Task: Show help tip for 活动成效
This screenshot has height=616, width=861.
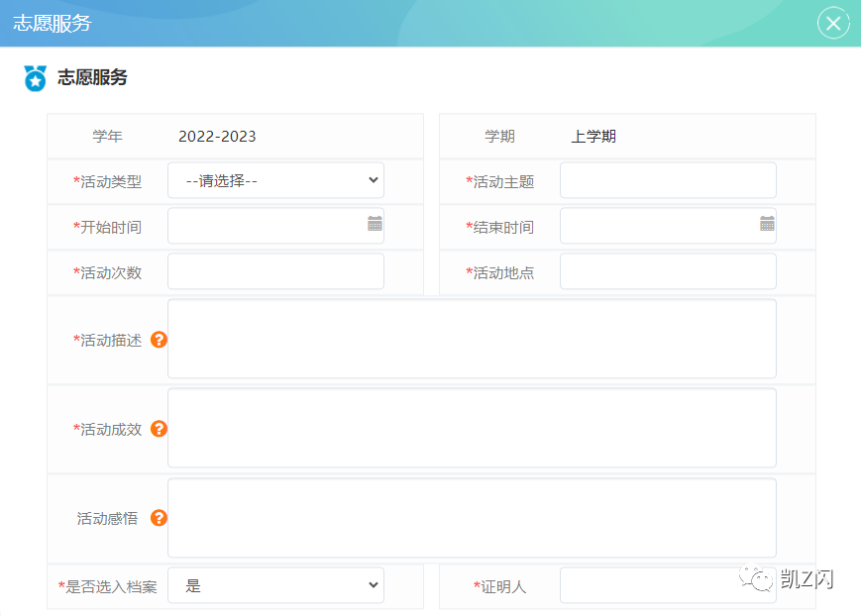Action: (x=159, y=429)
